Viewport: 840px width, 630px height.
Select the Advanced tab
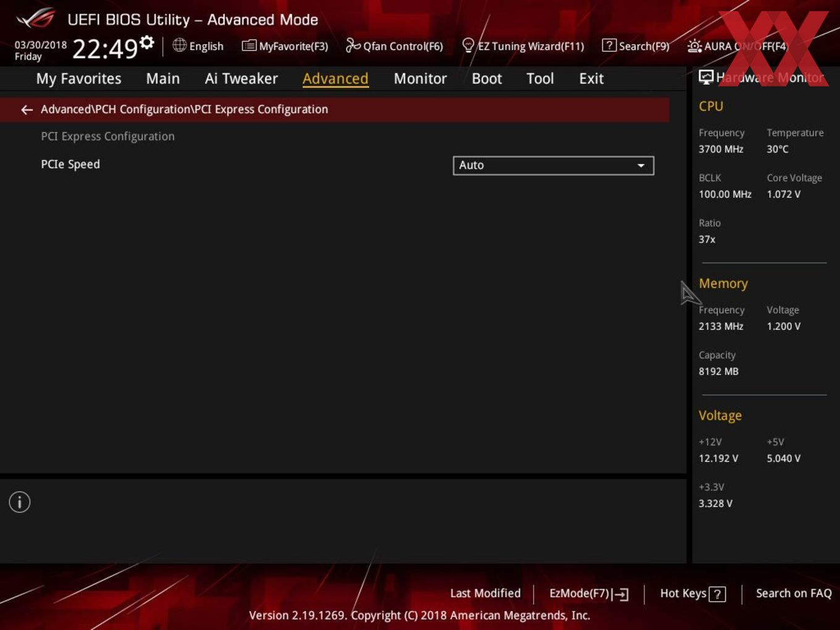[335, 78]
